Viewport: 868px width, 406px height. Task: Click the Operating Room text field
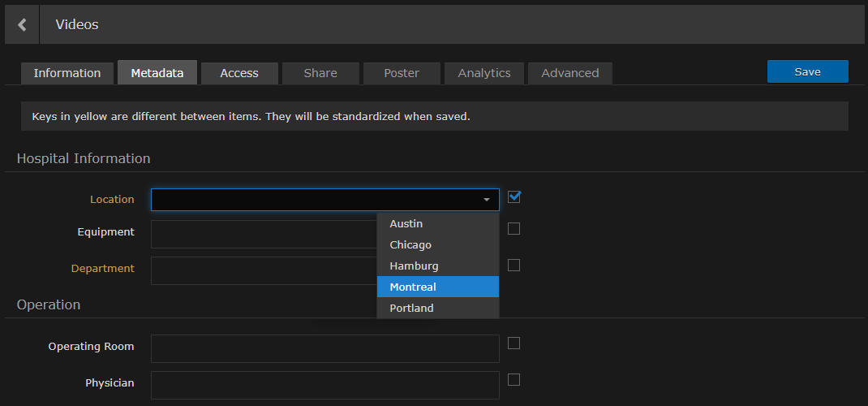point(324,348)
